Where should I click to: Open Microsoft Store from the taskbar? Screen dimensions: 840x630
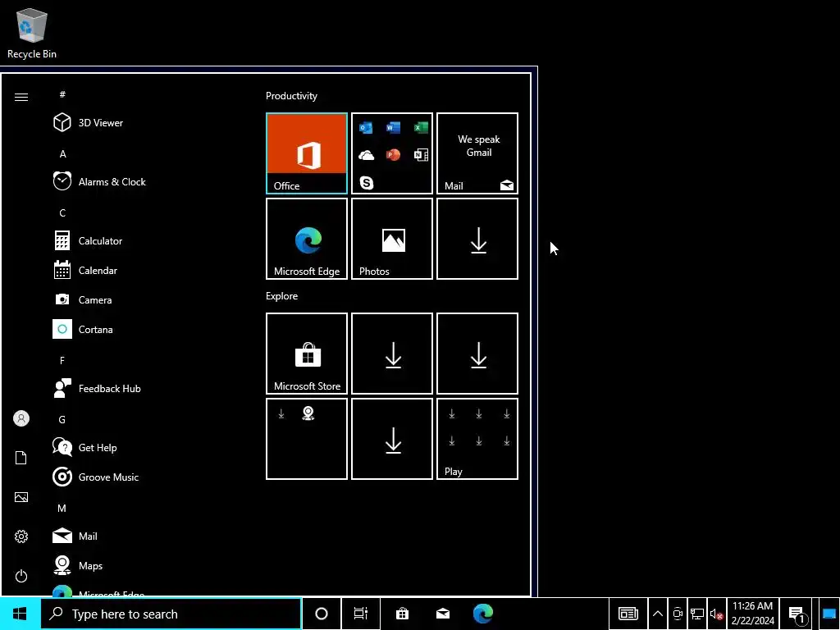coord(402,614)
